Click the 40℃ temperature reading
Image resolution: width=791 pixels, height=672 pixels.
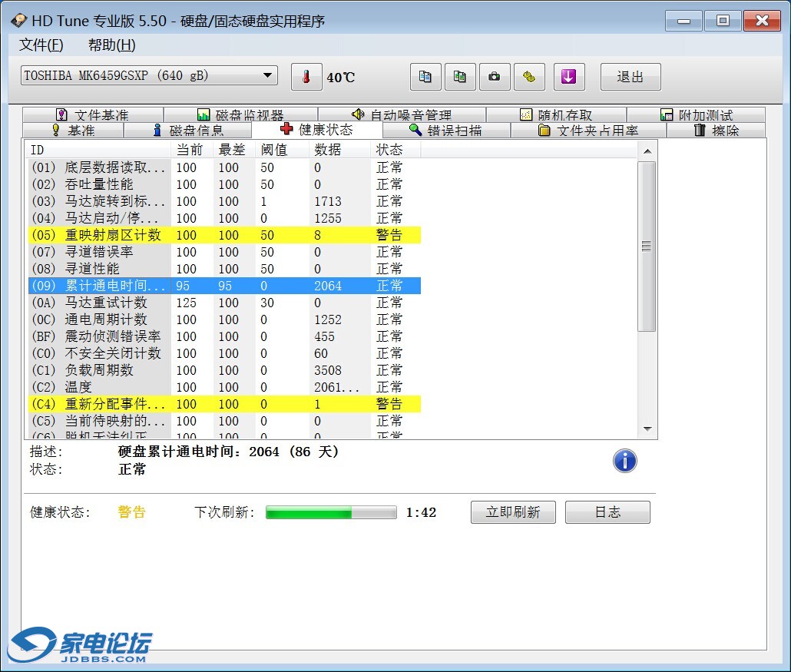[x=341, y=78]
